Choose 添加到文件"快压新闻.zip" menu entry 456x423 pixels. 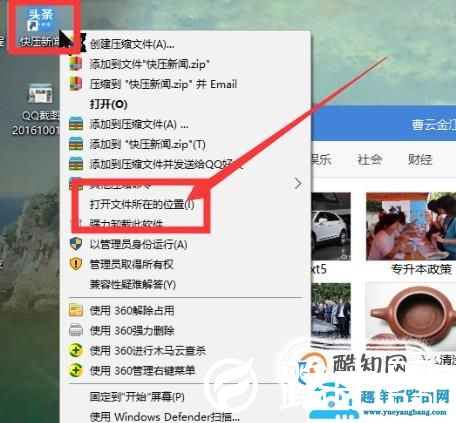click(x=149, y=64)
